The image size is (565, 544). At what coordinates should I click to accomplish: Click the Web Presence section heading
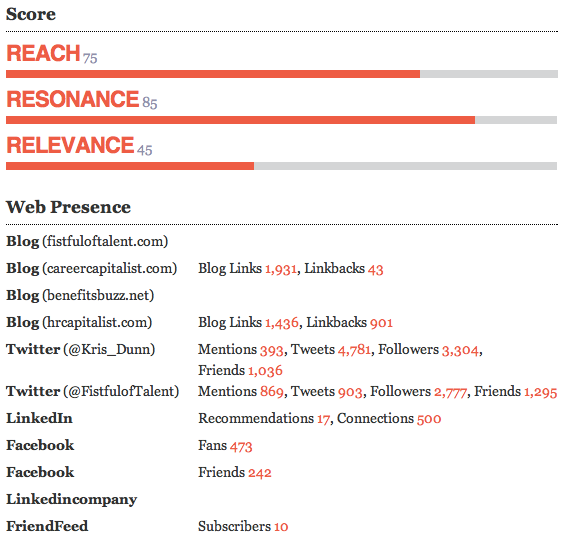(68, 207)
